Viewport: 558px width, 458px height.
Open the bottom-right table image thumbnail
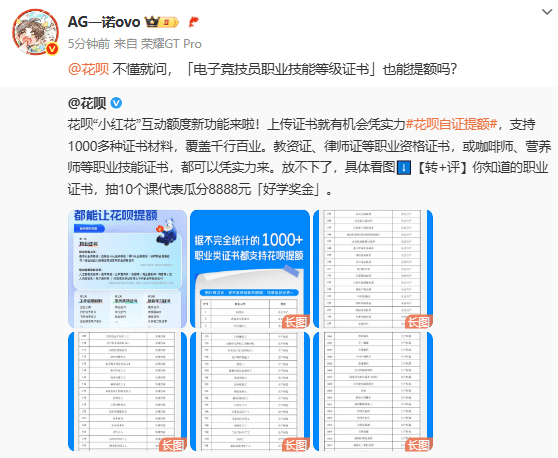373,391
